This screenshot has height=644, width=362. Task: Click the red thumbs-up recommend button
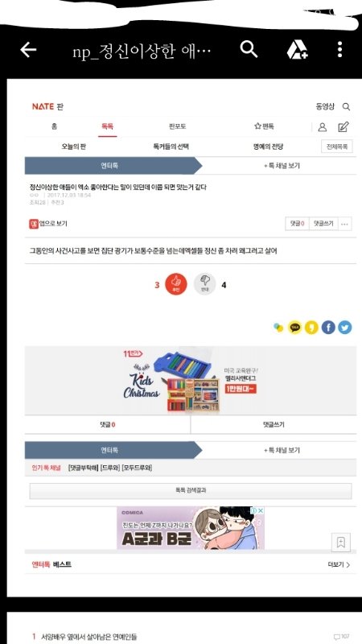click(x=175, y=284)
